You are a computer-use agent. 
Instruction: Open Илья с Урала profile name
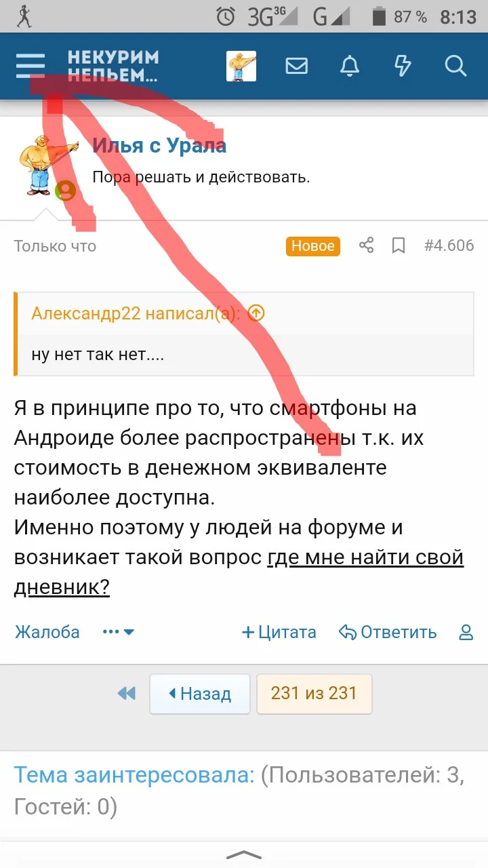pyautogui.click(x=159, y=145)
